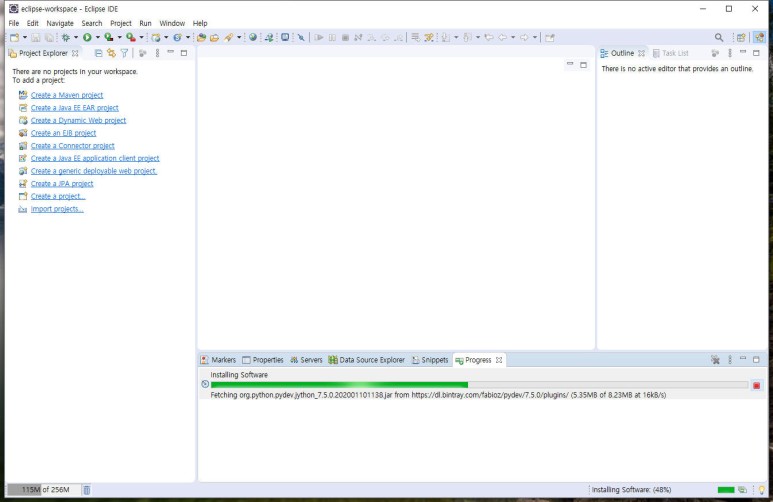The image size is (773, 502).
Task: Click the Forward navigation arrow icon
Action: click(524, 37)
